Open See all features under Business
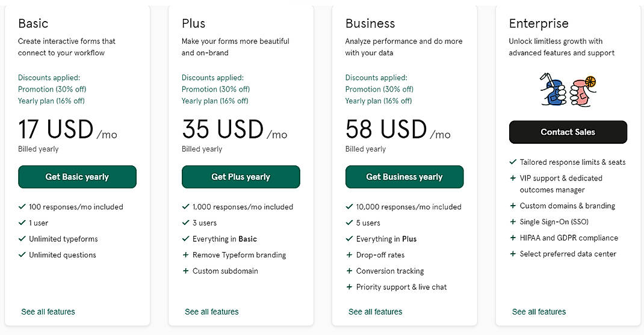This screenshot has width=644, height=335. [x=376, y=312]
